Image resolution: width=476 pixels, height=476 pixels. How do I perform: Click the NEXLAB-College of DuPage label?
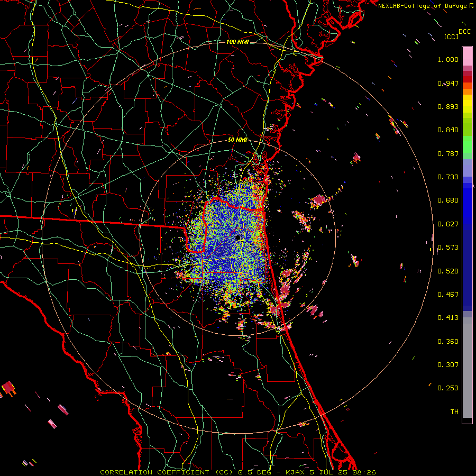(x=422, y=6)
